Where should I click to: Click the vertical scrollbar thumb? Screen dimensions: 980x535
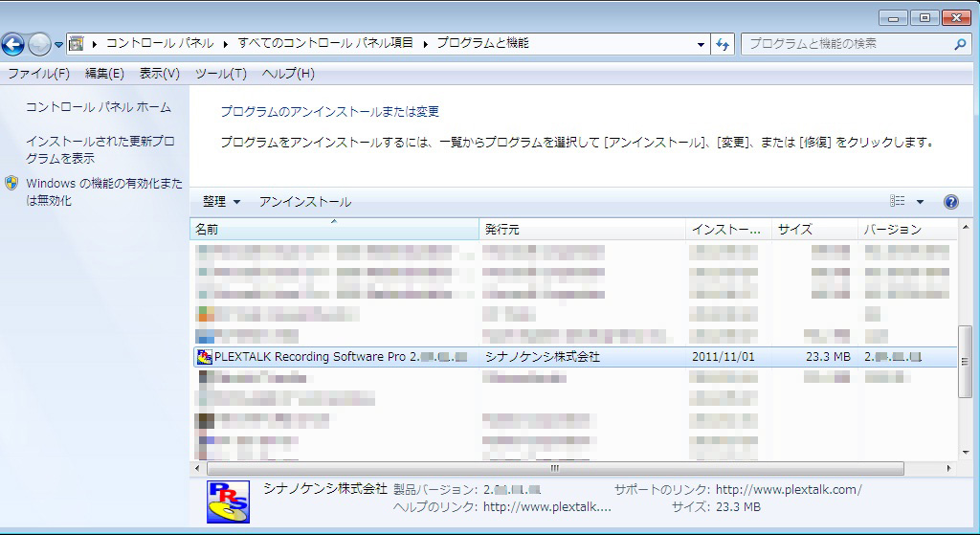(x=966, y=361)
